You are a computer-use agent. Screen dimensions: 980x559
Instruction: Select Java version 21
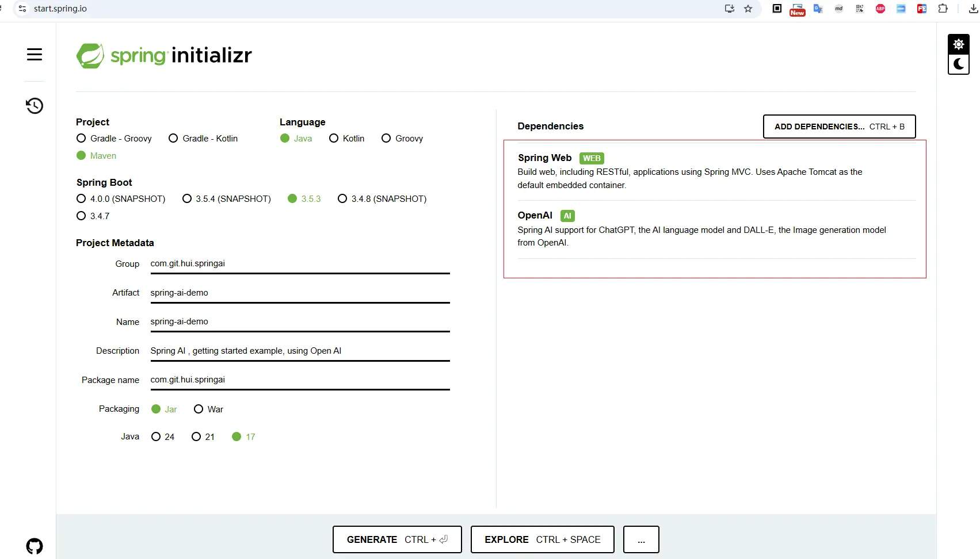tap(196, 437)
